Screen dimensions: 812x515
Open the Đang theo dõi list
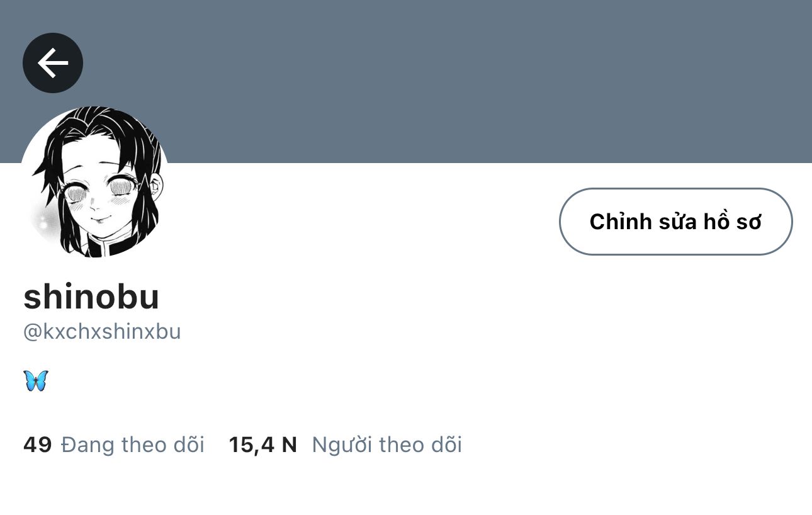coord(133,445)
